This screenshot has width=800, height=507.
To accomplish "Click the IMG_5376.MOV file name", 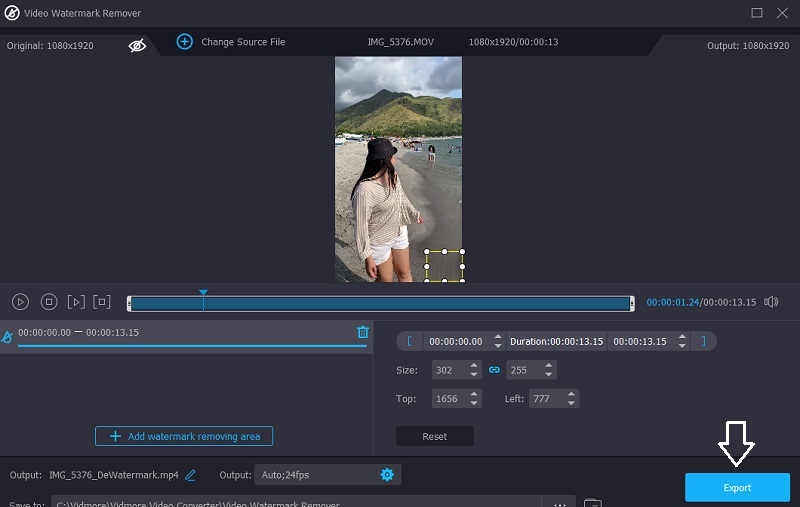I will [x=401, y=42].
